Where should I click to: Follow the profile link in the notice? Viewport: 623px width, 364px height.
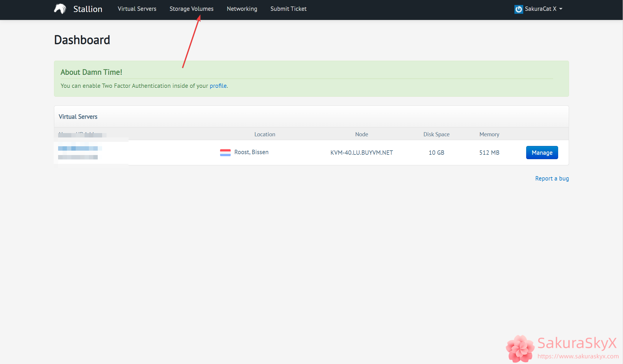tap(218, 86)
